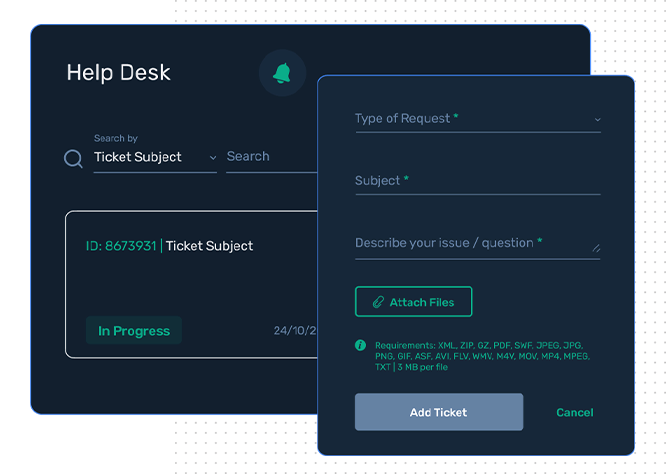Viewport: 666px width, 474px height.
Task: Click the Cancel link
Action: (575, 412)
